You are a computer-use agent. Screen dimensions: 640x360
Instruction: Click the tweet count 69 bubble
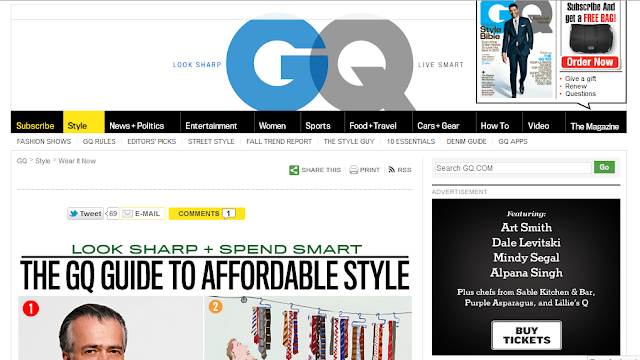point(112,213)
